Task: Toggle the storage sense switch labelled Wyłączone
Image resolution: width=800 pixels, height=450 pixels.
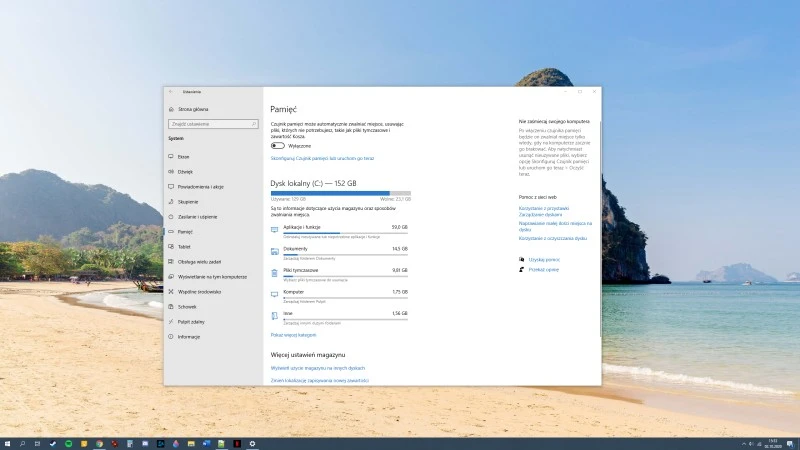Action: click(x=278, y=146)
